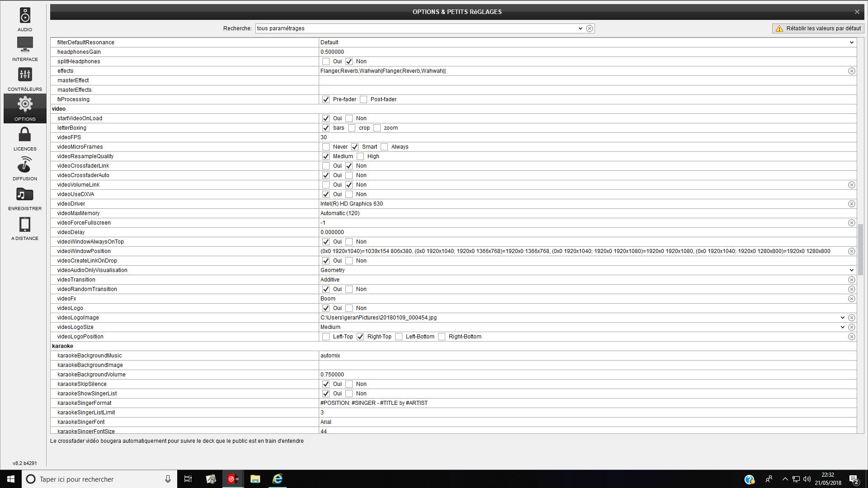The image size is (868, 488).
Task: Reset the videoLogoSize value
Action: tap(852, 327)
